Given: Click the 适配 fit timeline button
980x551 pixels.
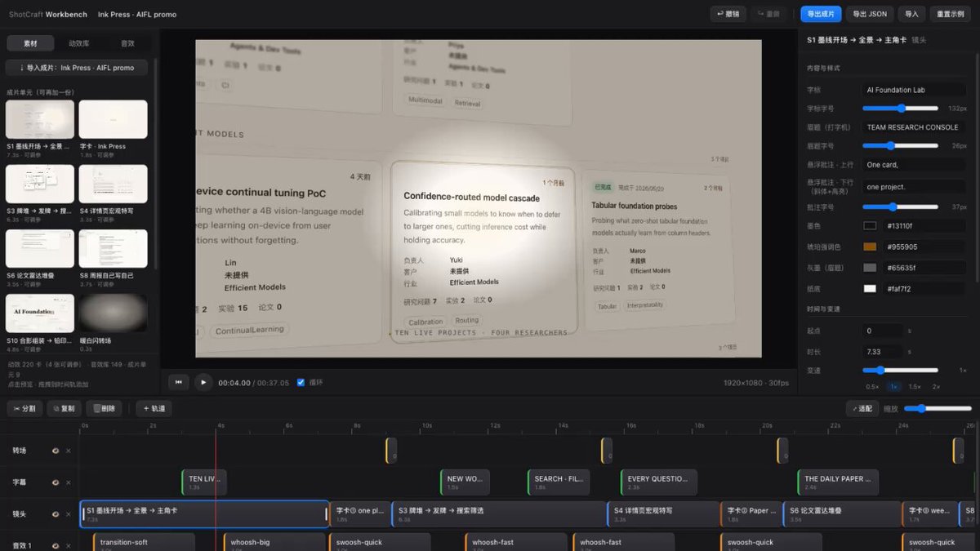Looking at the screenshot, I should click(863, 408).
